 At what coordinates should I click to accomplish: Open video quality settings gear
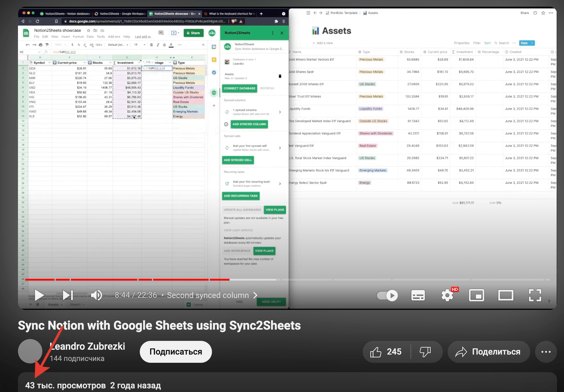447,295
